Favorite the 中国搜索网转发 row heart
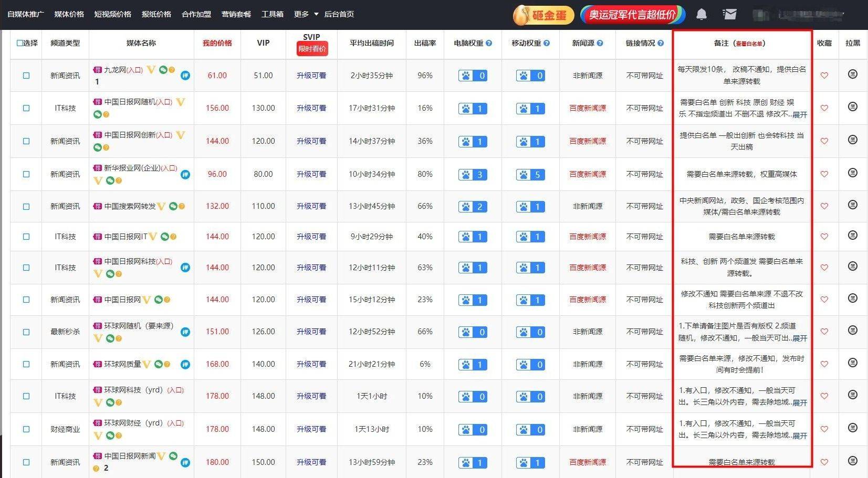The image size is (868, 478). click(824, 206)
